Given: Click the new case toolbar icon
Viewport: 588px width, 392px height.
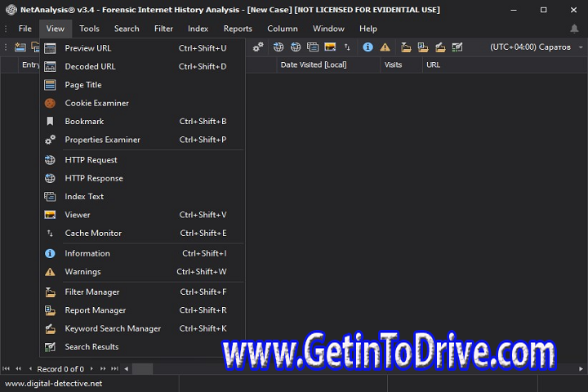Looking at the screenshot, I should pyautogui.click(x=20, y=47).
